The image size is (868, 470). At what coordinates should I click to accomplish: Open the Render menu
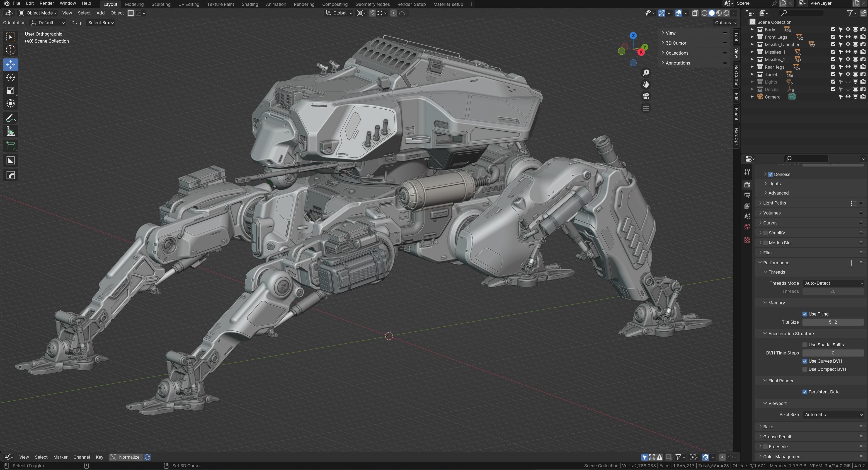click(46, 3)
